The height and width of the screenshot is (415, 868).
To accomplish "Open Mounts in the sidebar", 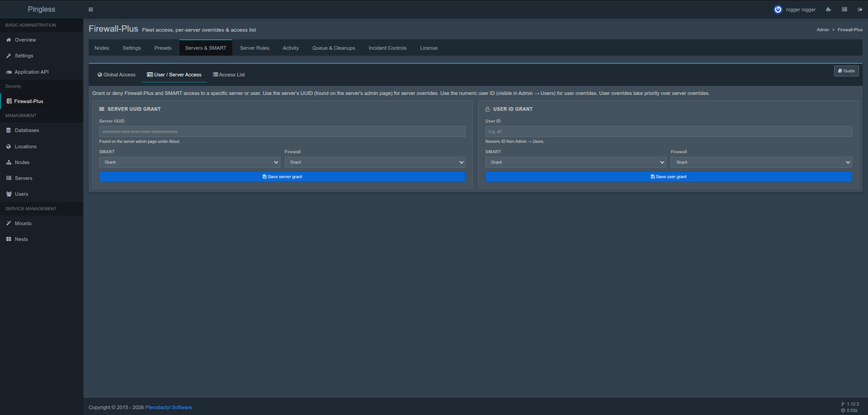I will coord(41,223).
